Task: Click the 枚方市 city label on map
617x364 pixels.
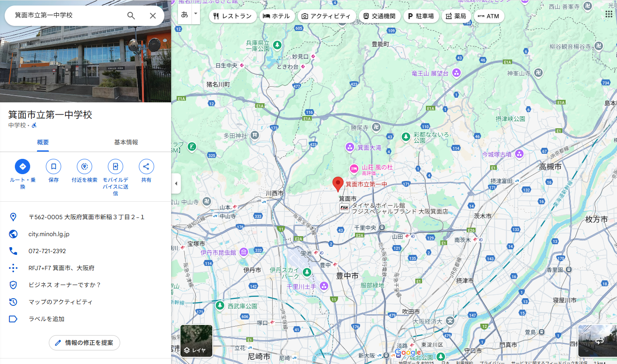Action: click(x=597, y=219)
